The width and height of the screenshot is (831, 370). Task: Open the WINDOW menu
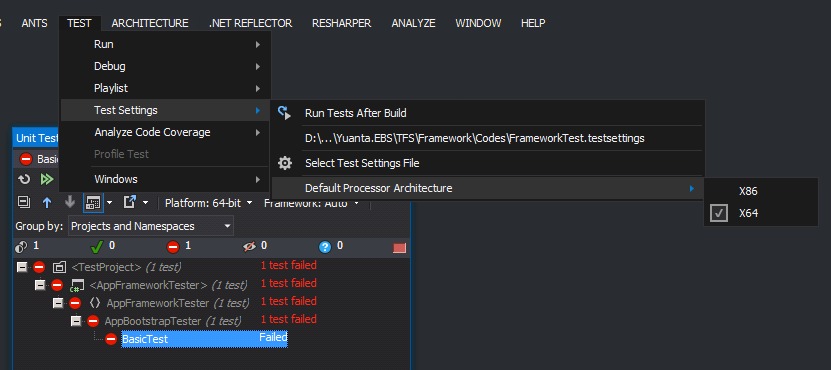[478, 23]
